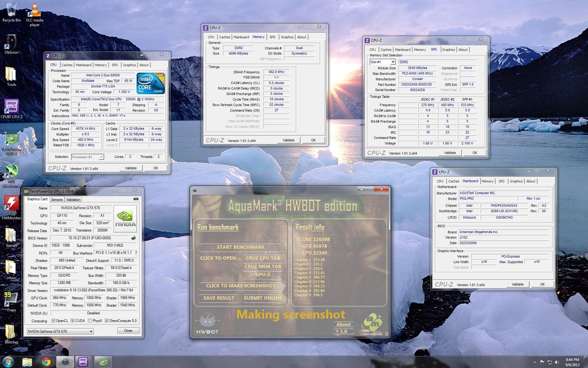
Task: Open SPD tab in CPU-Z memory window
Action: click(272, 37)
